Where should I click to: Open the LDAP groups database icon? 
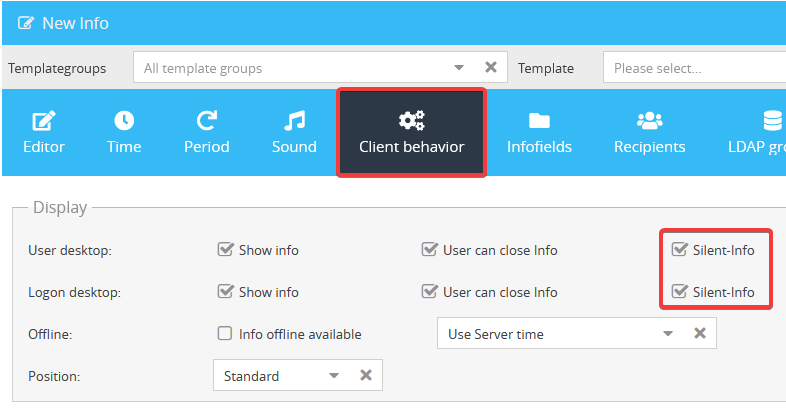click(772, 121)
